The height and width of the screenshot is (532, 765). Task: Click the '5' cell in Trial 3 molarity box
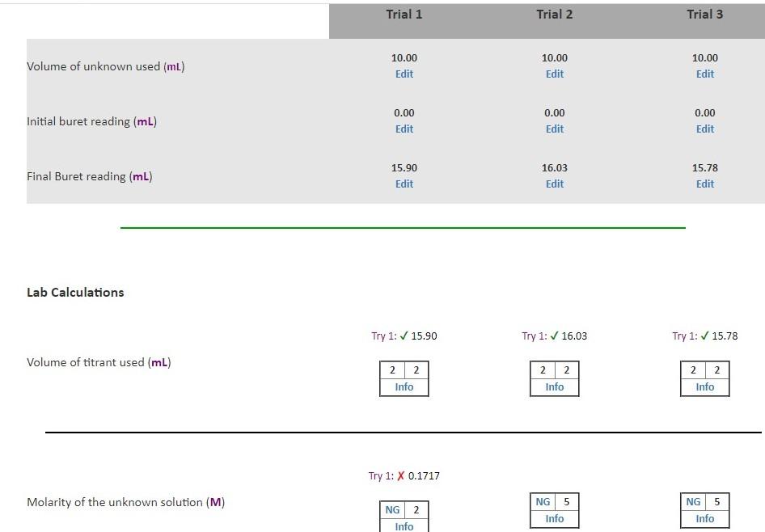pos(716,502)
